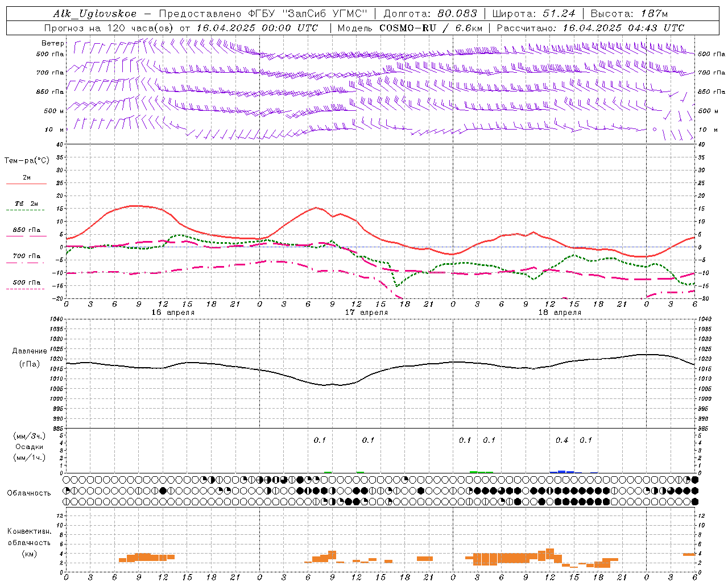This screenshot has width=728, height=582.
Task: Click the Долгота: 80.083 longitude value
Action: pyautogui.click(x=431, y=14)
